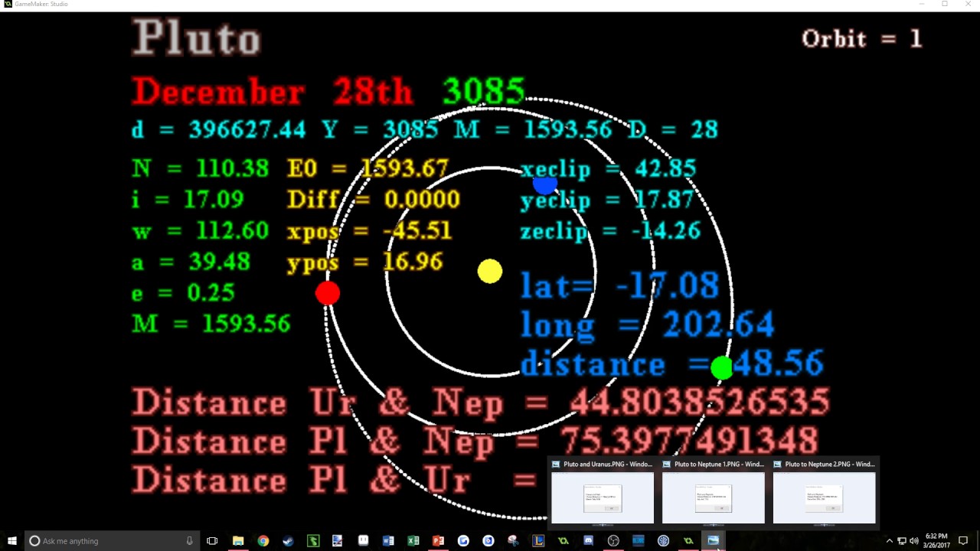Image resolution: width=980 pixels, height=551 pixels.
Task: Open Task View from the taskbar
Action: click(x=212, y=541)
